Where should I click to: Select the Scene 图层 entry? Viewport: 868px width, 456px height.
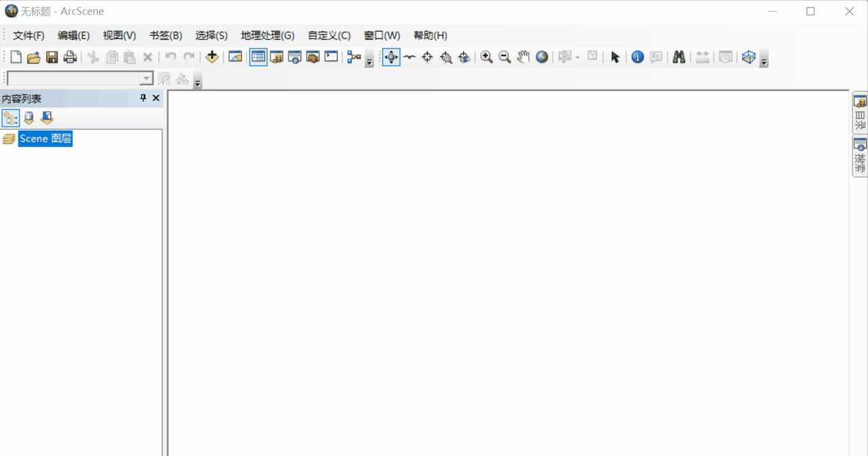tap(45, 138)
